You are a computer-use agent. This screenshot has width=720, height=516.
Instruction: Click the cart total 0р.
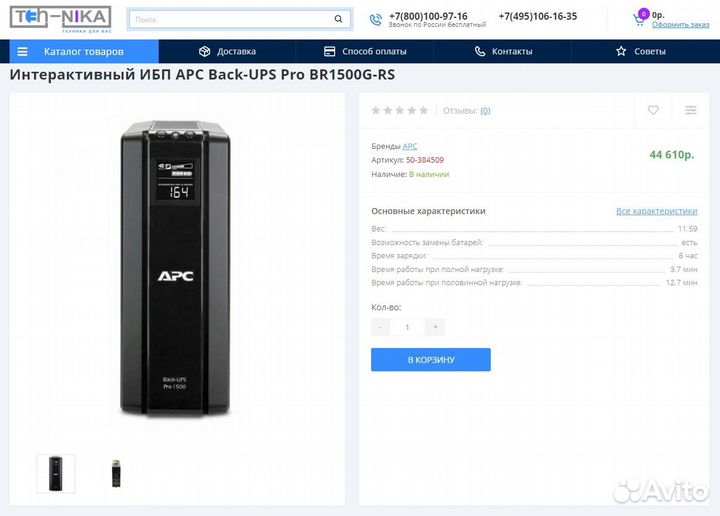(x=658, y=15)
